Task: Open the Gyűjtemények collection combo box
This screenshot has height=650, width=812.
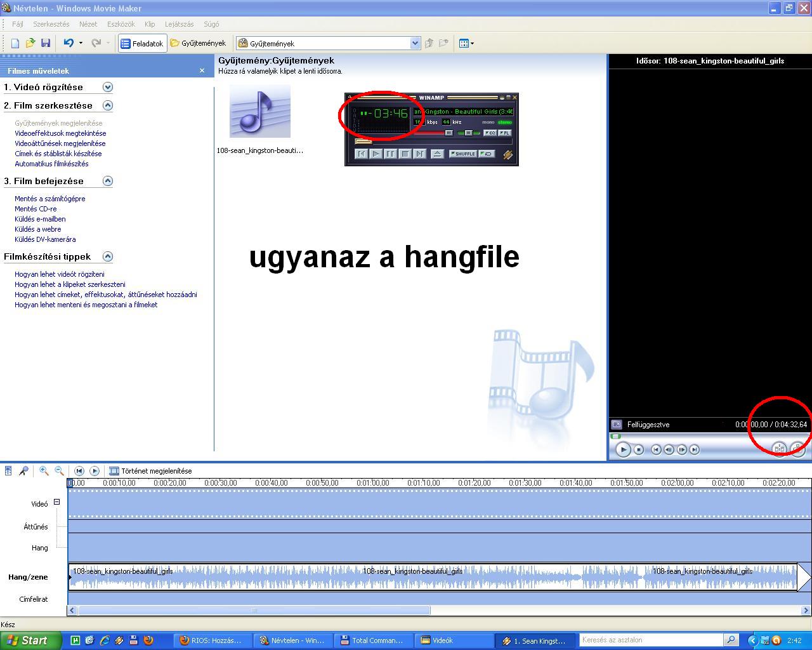Action: point(329,43)
